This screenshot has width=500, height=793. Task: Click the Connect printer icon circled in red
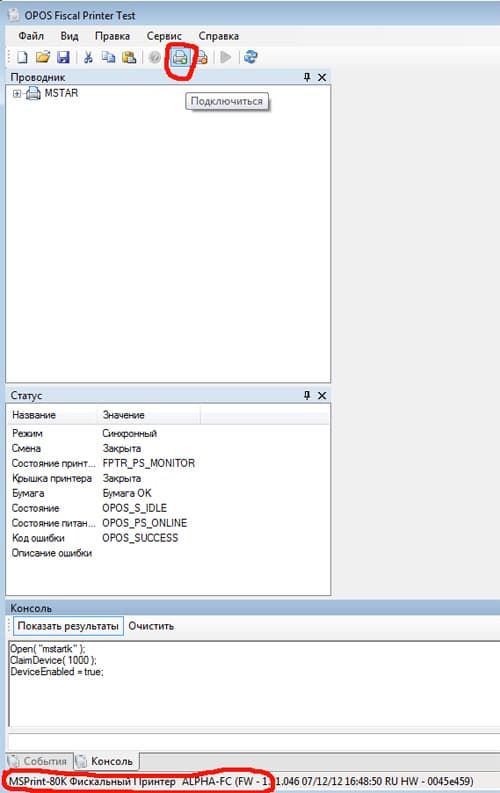coord(180,58)
